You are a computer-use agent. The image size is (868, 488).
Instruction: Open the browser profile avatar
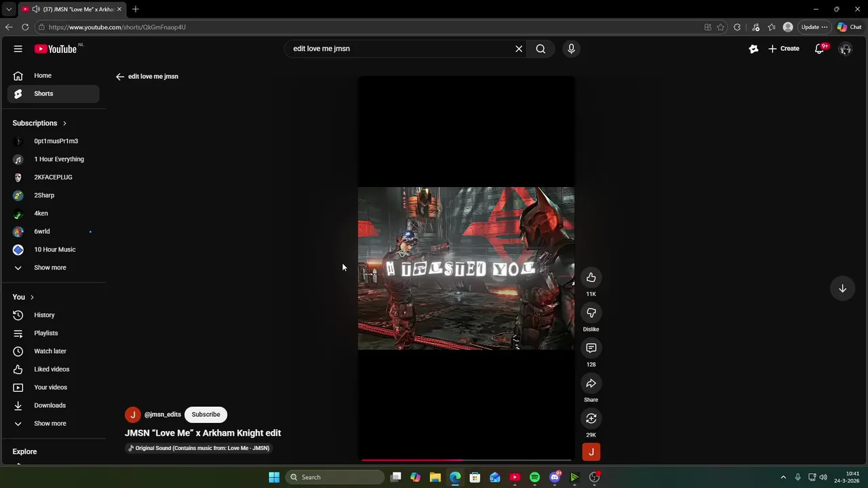click(x=788, y=27)
